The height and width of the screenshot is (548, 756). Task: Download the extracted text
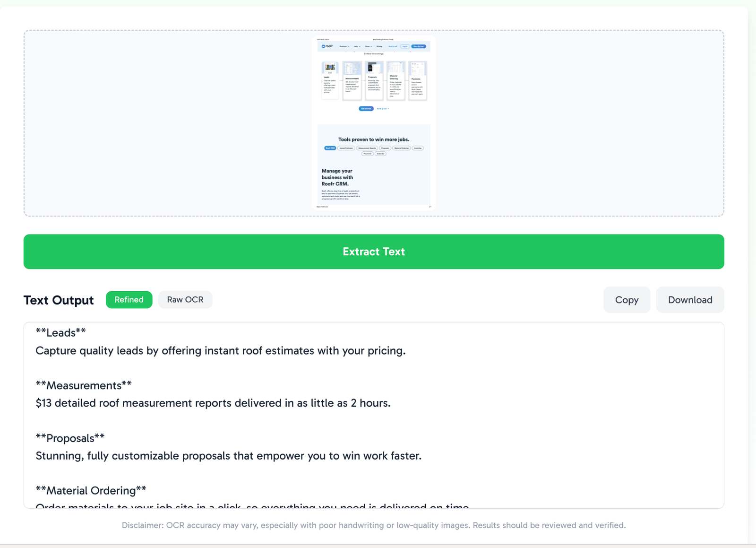click(x=690, y=300)
